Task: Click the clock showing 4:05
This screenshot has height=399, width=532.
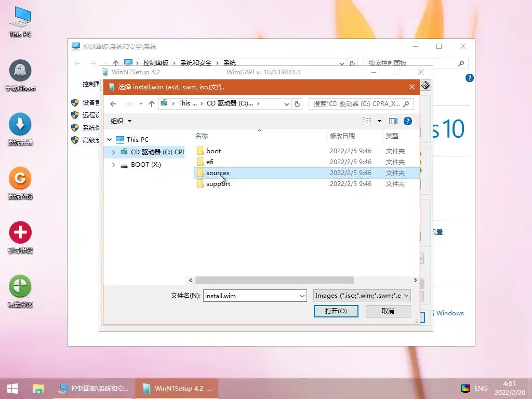Action: pos(509,384)
